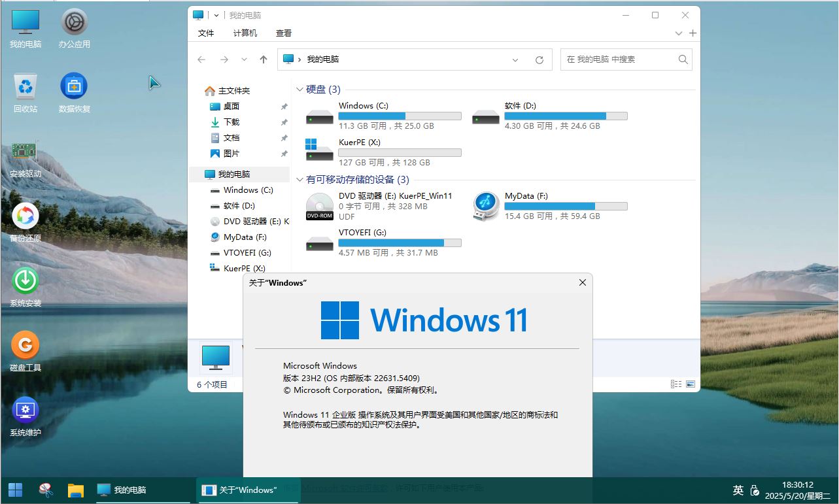
Task: Select the MyData (F:) USB drive tile
Action: tap(550, 206)
